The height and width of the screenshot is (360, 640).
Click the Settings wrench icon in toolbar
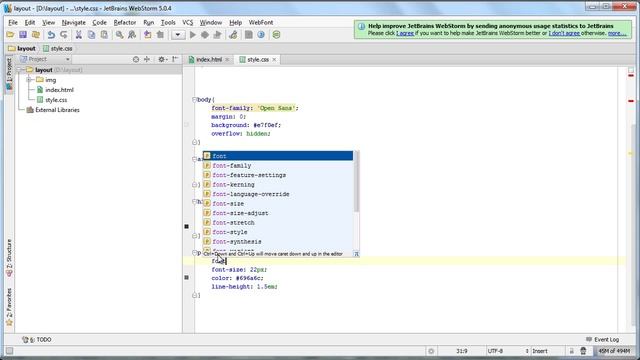233,35
